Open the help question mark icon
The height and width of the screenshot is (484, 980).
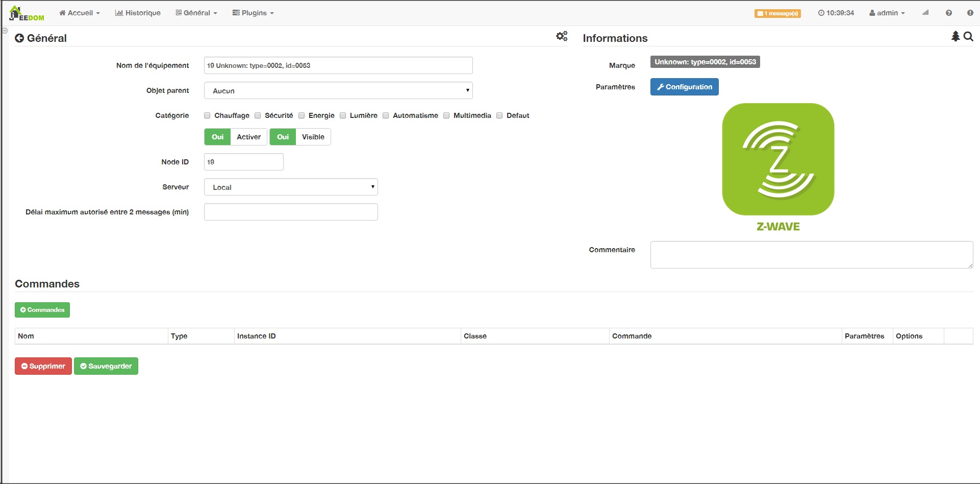click(949, 13)
